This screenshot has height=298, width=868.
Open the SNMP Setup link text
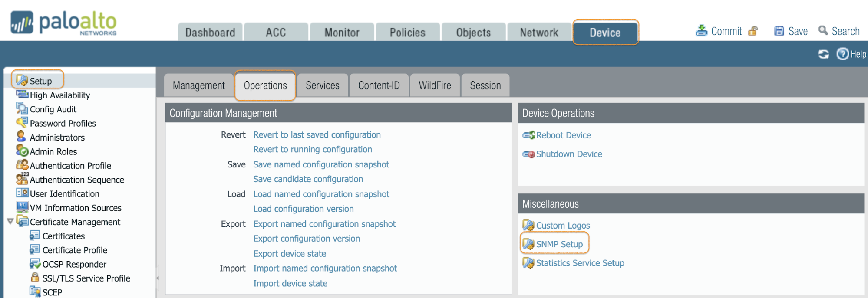559,244
